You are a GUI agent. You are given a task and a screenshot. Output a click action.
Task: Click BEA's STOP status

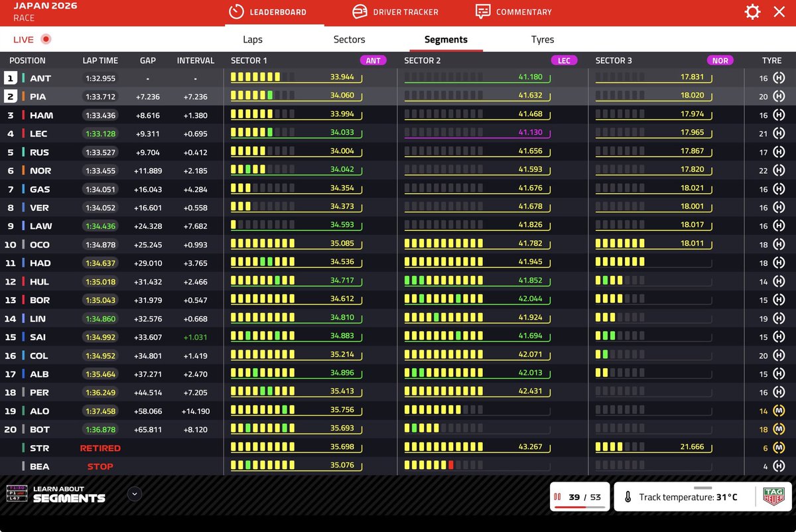click(x=100, y=467)
